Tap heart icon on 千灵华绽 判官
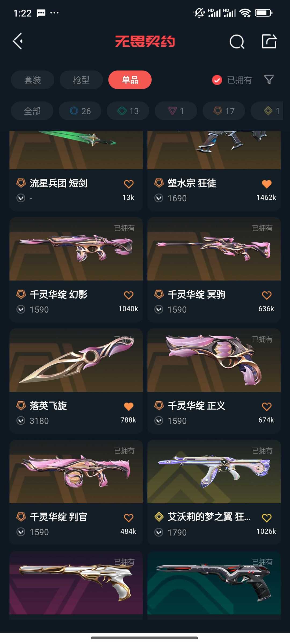 coord(129,518)
